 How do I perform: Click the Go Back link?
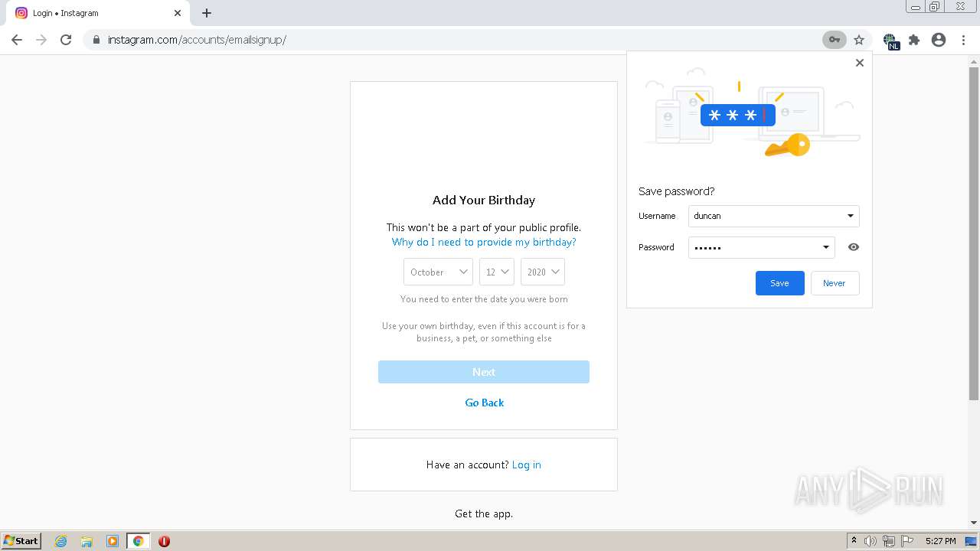pos(485,403)
